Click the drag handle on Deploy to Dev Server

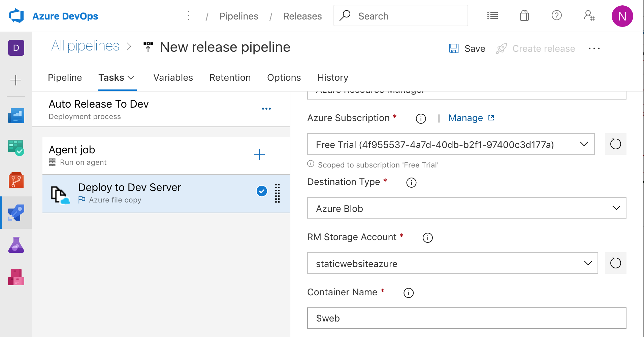pyautogui.click(x=277, y=193)
